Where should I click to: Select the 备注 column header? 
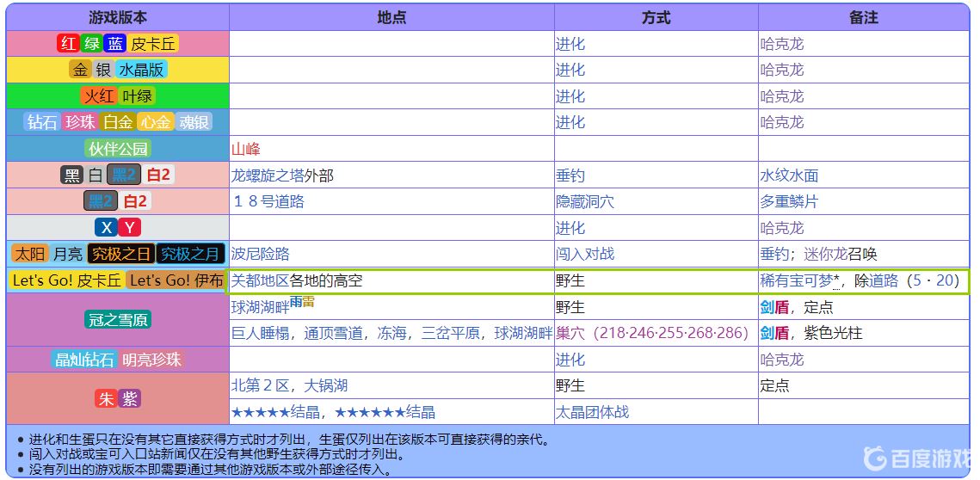pyautogui.click(x=864, y=17)
